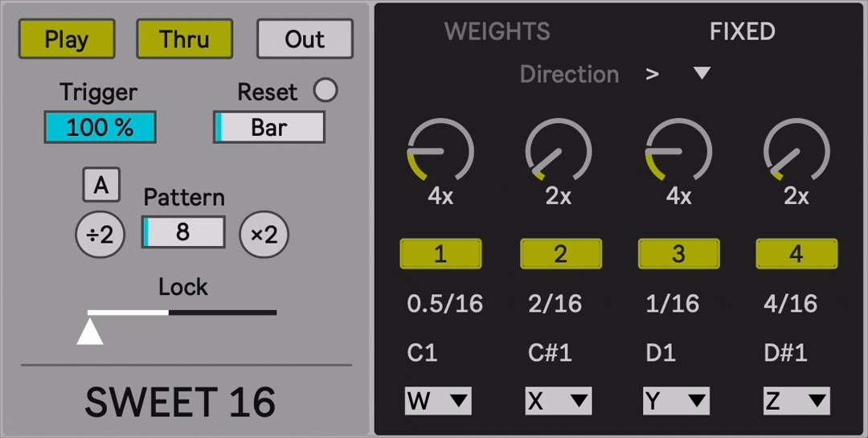Click the second knob labeled 2x
Image resolution: width=868 pixels, height=438 pixels.
[559, 152]
